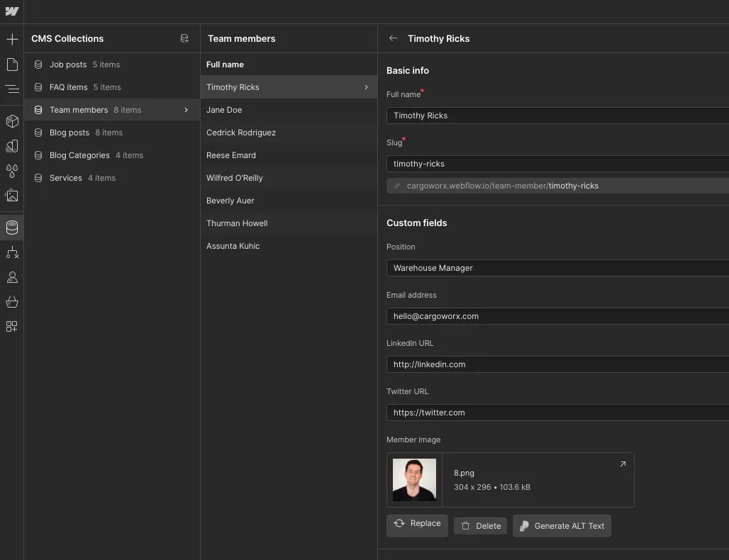The width and height of the screenshot is (729, 560).
Task: Click into the Full name input field
Action: 557,116
